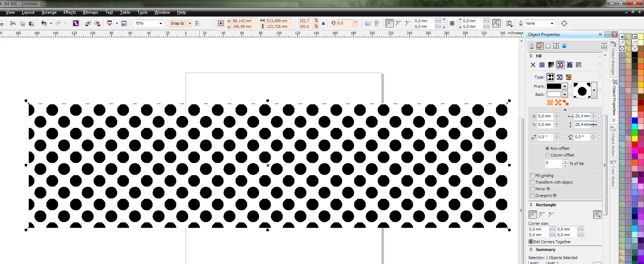Choose Full color pattern type
The width and height of the screenshot is (644, 264).
coord(560,77)
